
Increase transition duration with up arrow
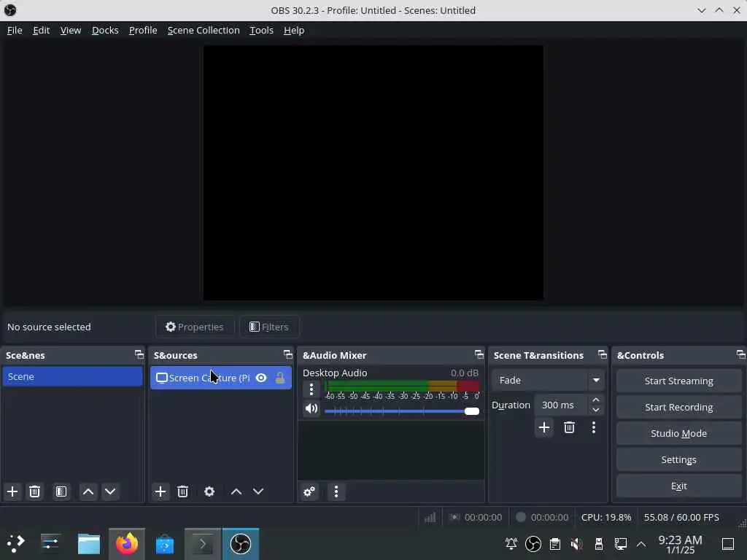595,400
